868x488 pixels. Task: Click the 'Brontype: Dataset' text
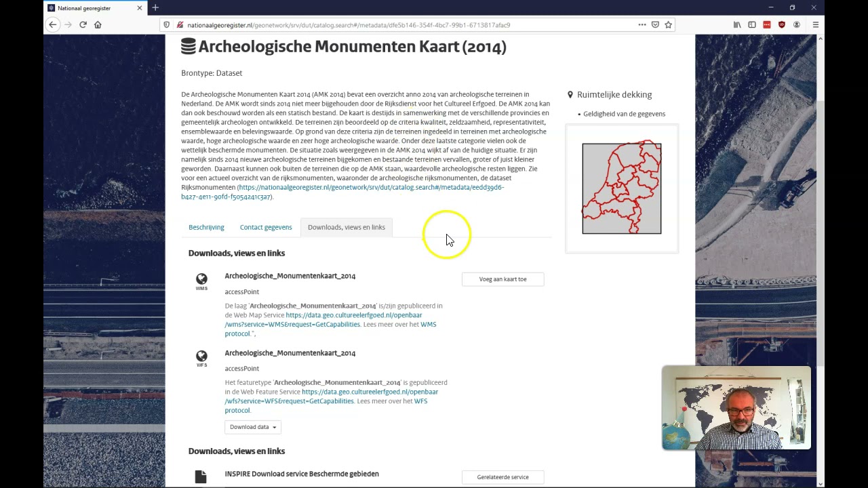point(212,73)
